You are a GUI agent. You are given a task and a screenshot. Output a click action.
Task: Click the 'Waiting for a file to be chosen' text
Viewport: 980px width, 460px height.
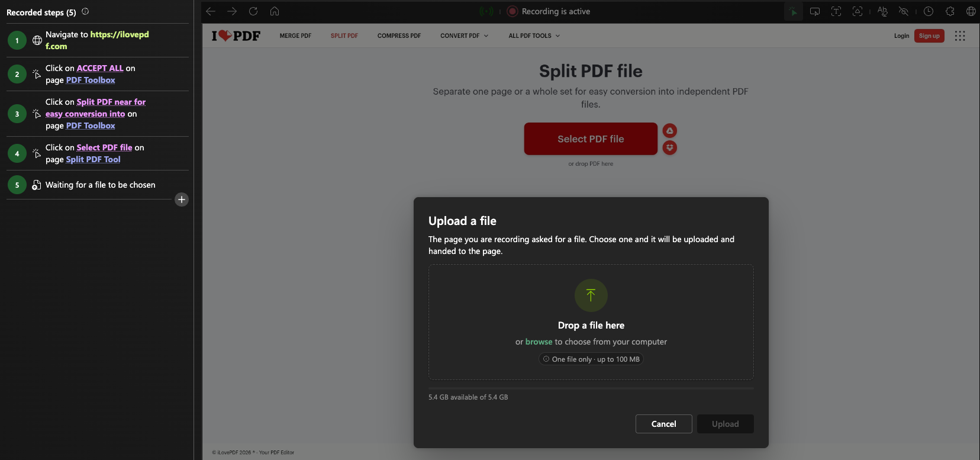101,185
